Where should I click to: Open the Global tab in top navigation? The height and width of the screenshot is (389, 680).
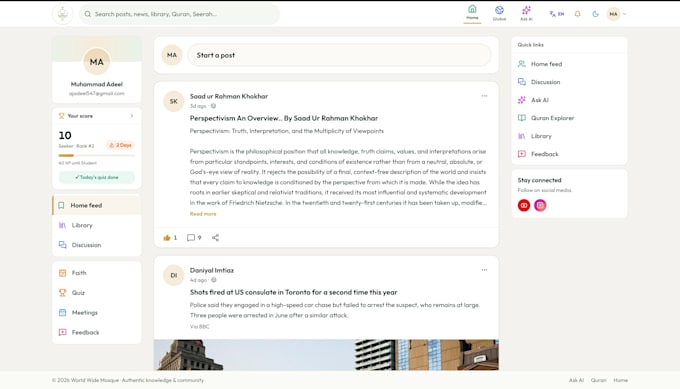coord(499,13)
